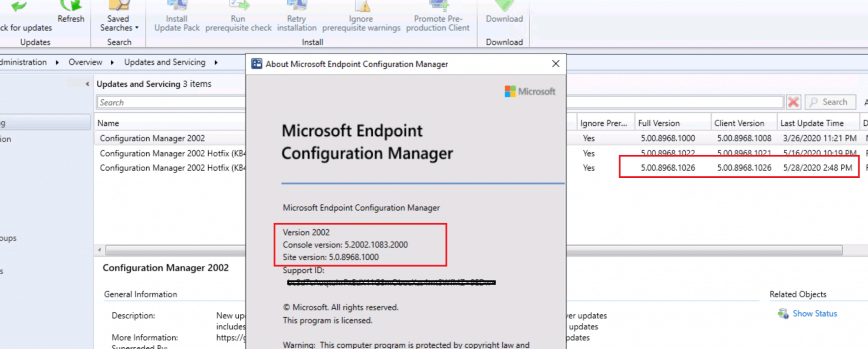Click full version 5.00.8968.1000 cell
The width and height of the screenshot is (868, 349).
[x=668, y=138]
